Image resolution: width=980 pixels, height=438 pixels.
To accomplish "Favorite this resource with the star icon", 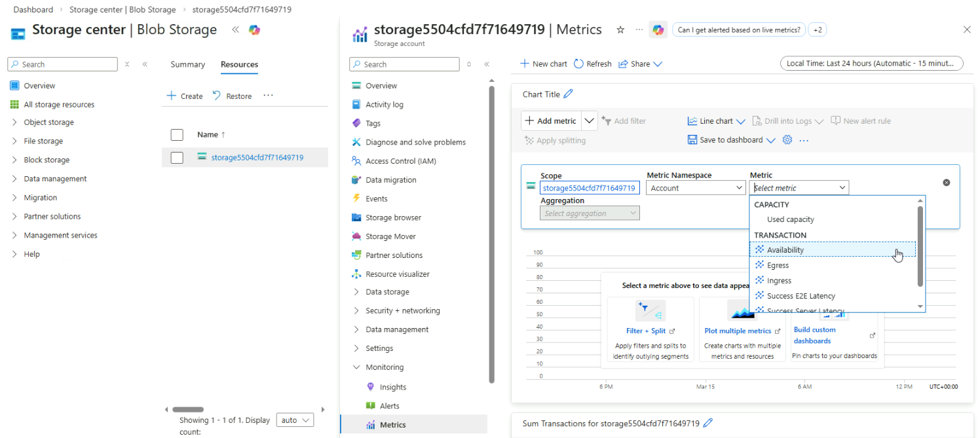I will pos(620,30).
